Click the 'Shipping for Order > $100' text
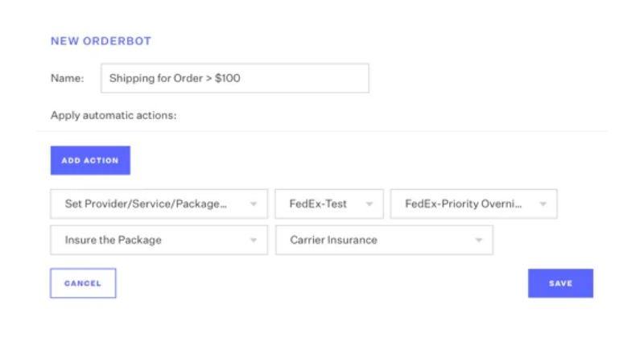Viewport: 644px width, 362px height. [175, 79]
